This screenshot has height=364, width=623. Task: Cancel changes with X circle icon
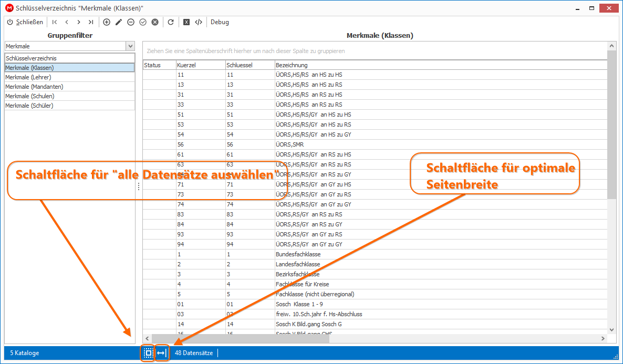point(155,22)
